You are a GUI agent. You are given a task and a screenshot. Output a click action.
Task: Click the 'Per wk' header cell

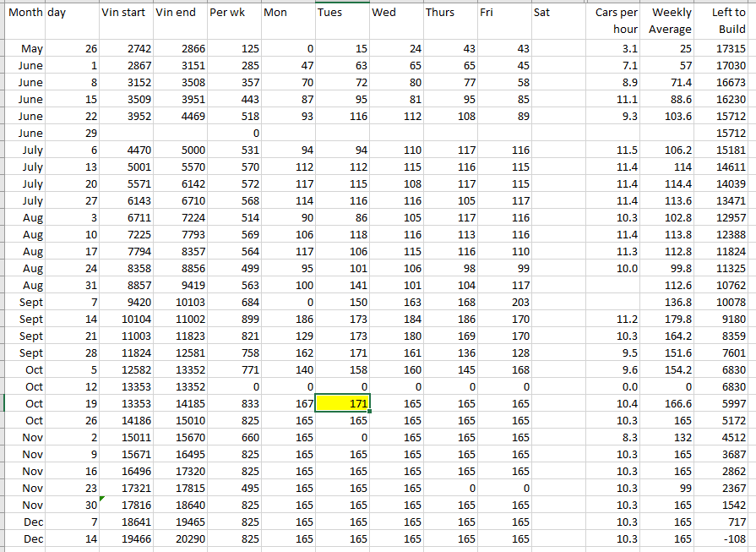click(233, 14)
